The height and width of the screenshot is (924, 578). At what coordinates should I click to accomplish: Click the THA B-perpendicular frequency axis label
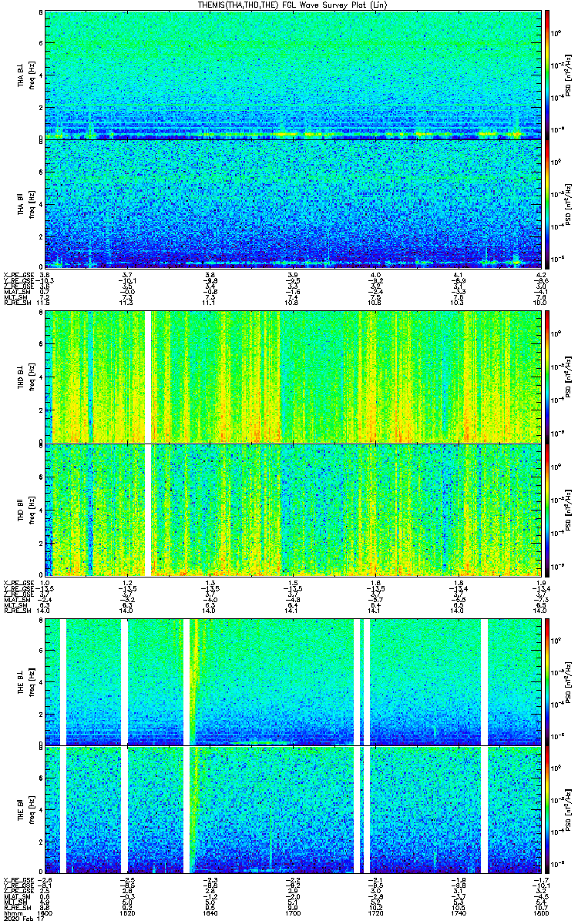tap(22, 74)
